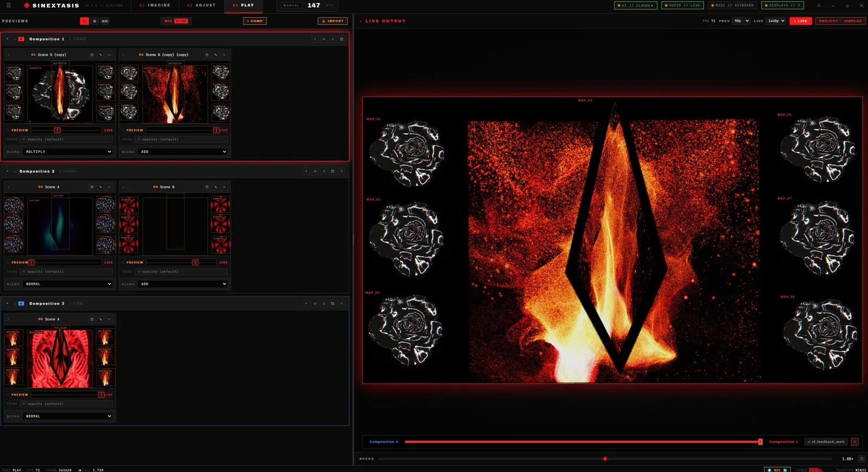Remove scene 01 Scene B (copy)

pyautogui.click(x=109, y=55)
